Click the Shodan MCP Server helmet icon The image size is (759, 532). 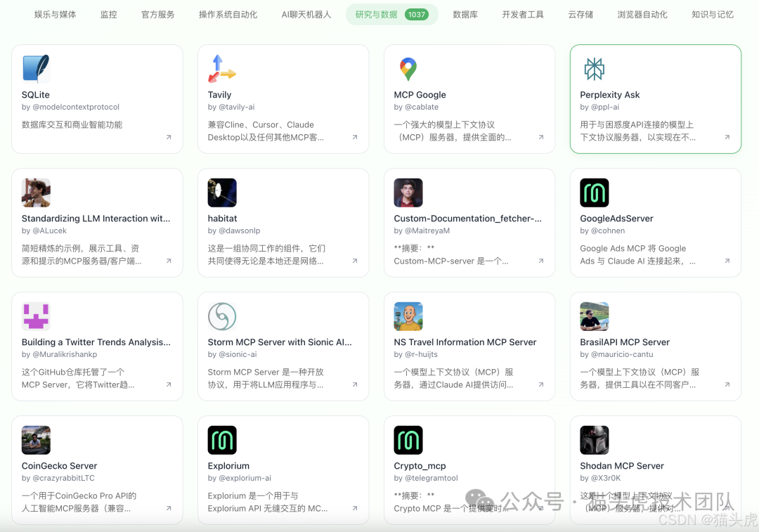click(x=595, y=440)
